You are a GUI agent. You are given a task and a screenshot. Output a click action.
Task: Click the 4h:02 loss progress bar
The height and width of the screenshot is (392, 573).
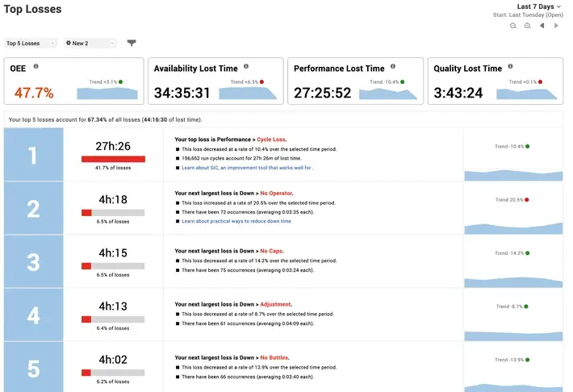(x=113, y=373)
